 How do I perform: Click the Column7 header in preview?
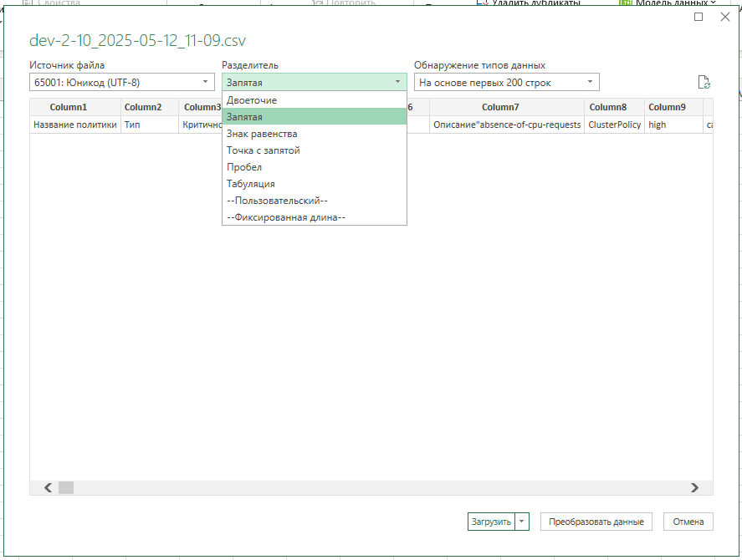[500, 107]
